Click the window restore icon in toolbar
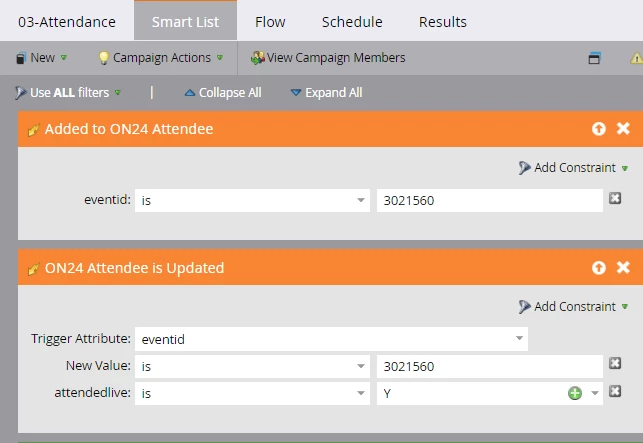Screen dimensions: 643x443 (594, 58)
